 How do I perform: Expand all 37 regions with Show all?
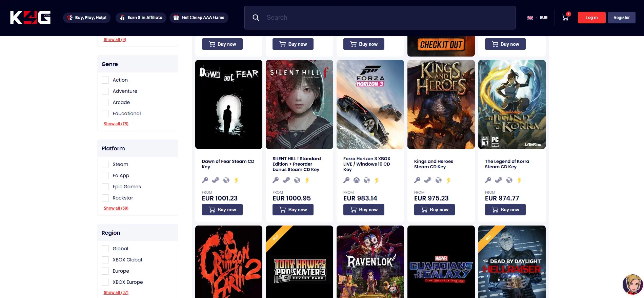click(116, 293)
